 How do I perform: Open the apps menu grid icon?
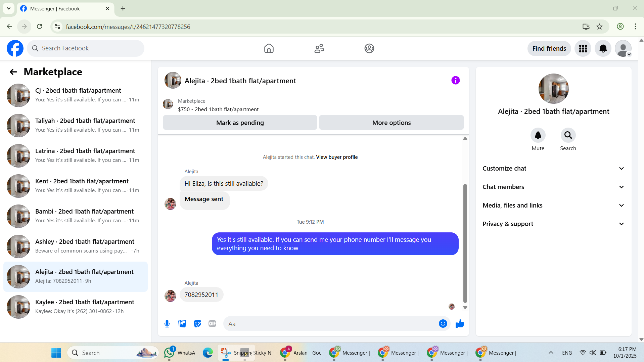pos(583,48)
